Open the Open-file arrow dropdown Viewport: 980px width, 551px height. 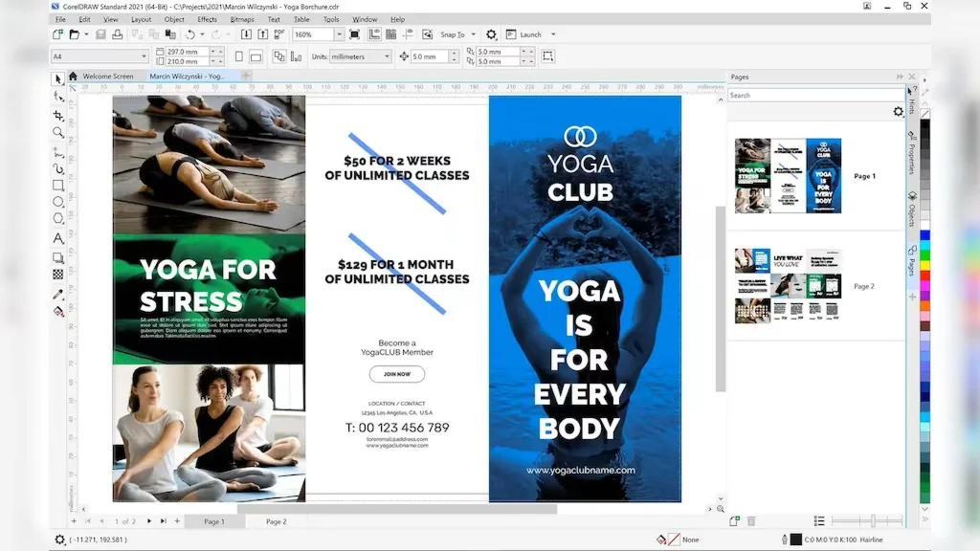pyautogui.click(x=86, y=34)
